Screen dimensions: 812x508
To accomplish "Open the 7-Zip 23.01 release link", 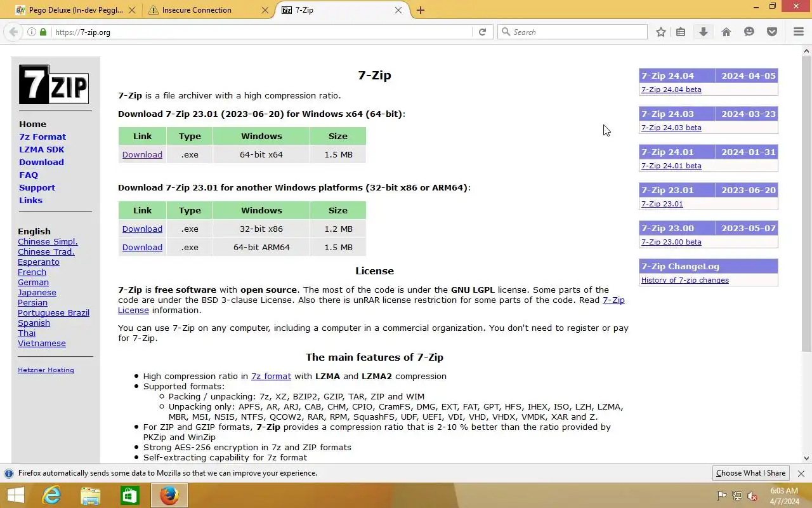I will [662, 204].
